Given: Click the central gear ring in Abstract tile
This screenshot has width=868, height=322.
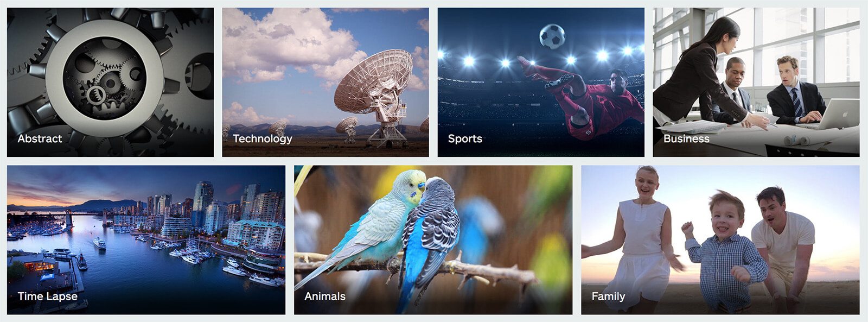Looking at the screenshot, I should coord(105,78).
